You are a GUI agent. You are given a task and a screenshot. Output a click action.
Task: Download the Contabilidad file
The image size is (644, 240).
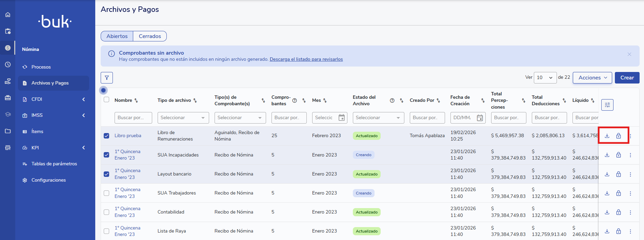point(607,212)
